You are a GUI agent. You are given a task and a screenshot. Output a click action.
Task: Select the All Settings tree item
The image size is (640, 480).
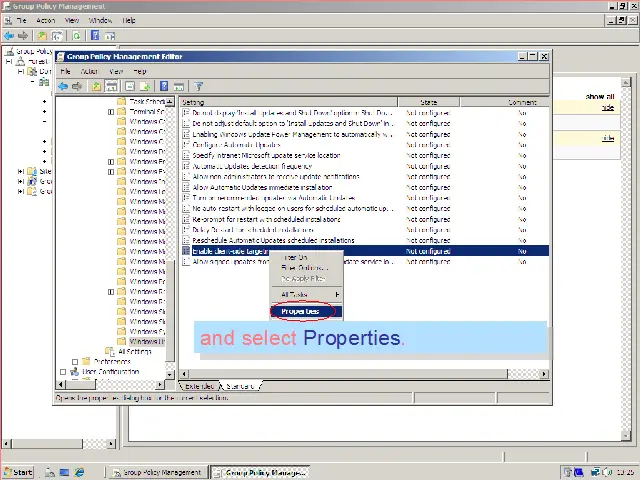pos(135,351)
